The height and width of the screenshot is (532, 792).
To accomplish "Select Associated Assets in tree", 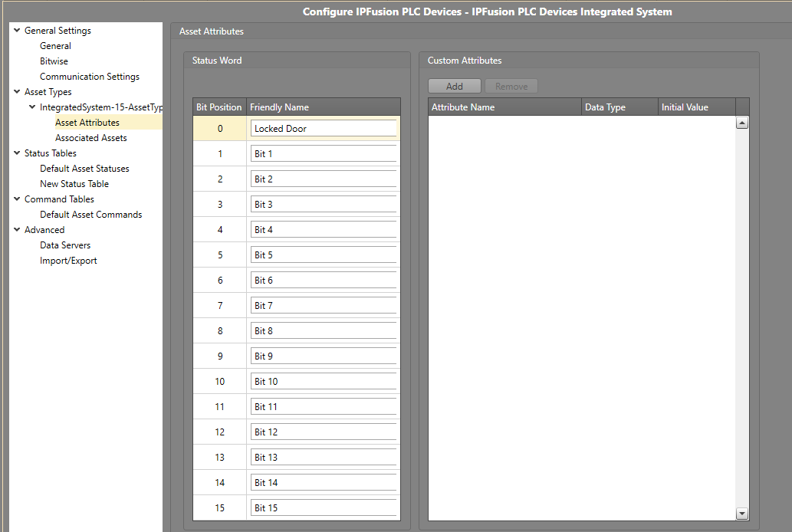I will click(x=90, y=138).
